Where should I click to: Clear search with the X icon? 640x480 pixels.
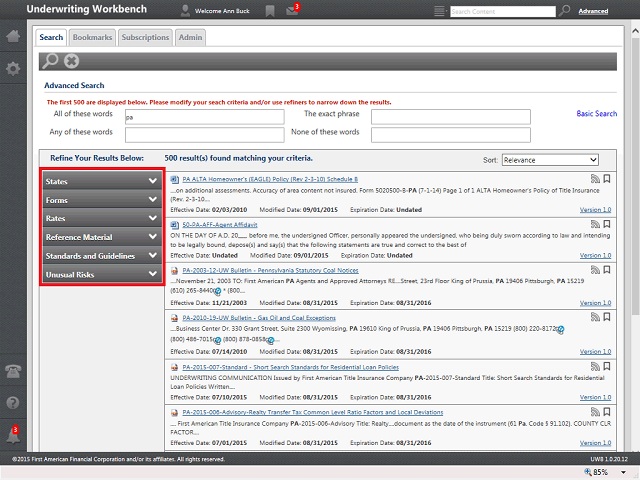71,61
